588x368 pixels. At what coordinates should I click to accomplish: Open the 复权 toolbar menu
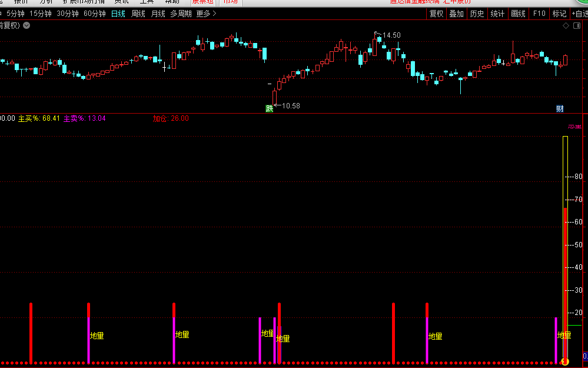pyautogui.click(x=436, y=14)
